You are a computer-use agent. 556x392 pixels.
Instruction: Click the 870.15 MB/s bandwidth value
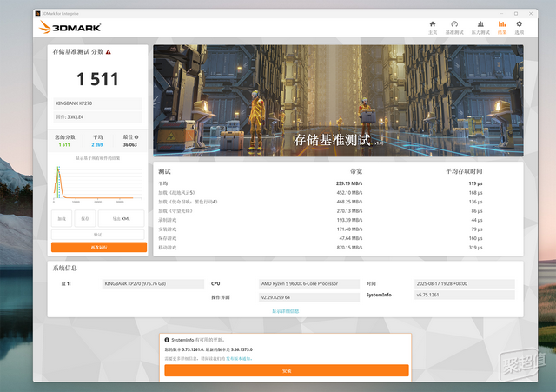click(x=349, y=248)
